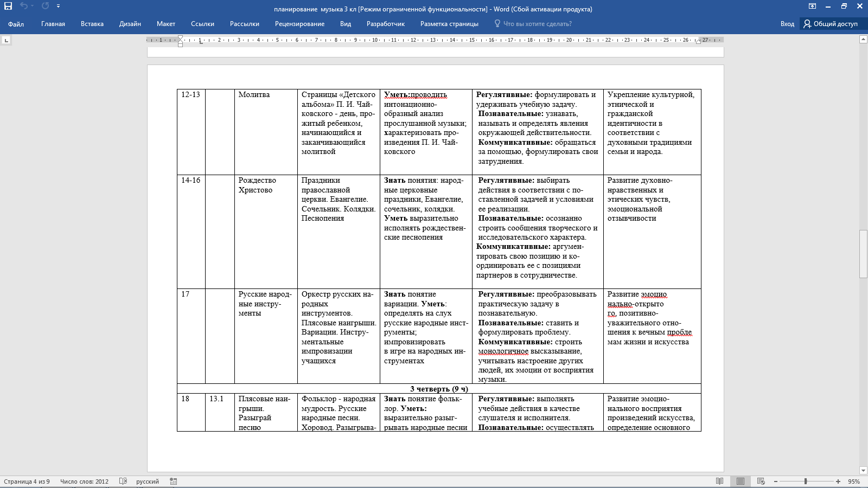Click the zoom slider handle
868x488 pixels.
806,481
